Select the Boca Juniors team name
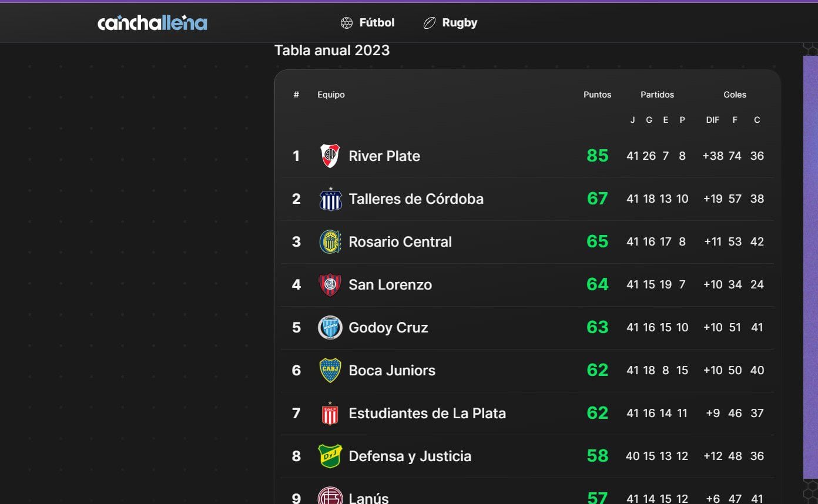Image resolution: width=818 pixels, height=504 pixels. point(392,371)
